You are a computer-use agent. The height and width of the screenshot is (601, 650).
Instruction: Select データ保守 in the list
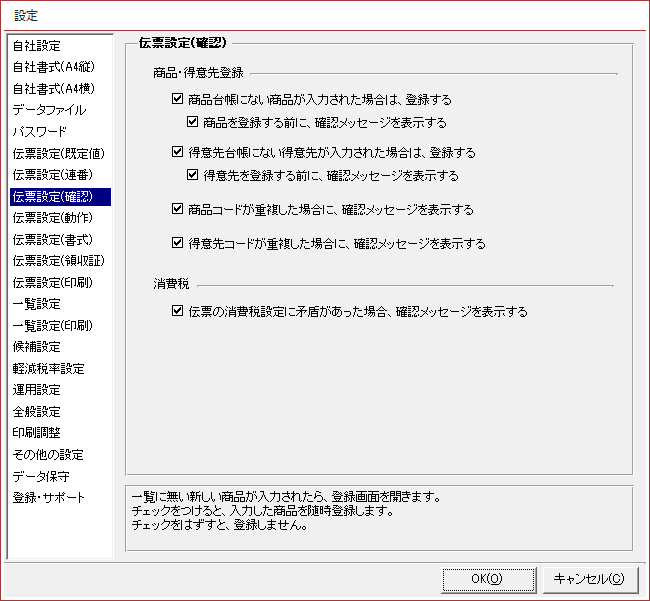41,476
